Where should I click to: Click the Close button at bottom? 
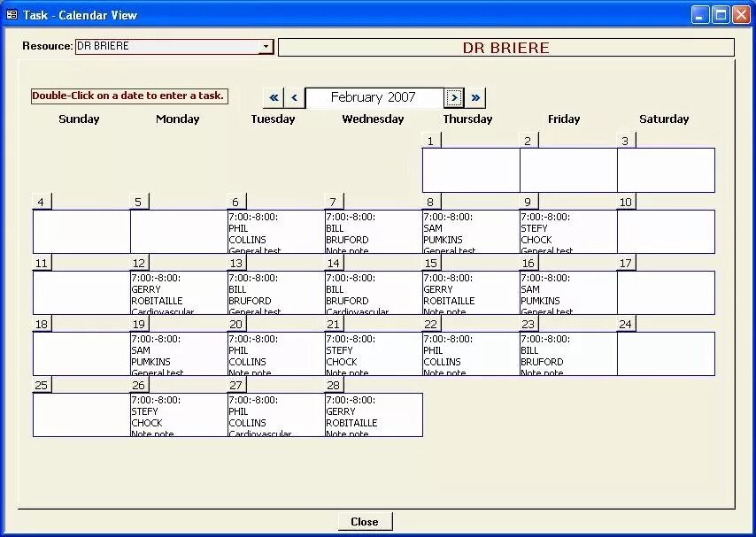tap(365, 522)
